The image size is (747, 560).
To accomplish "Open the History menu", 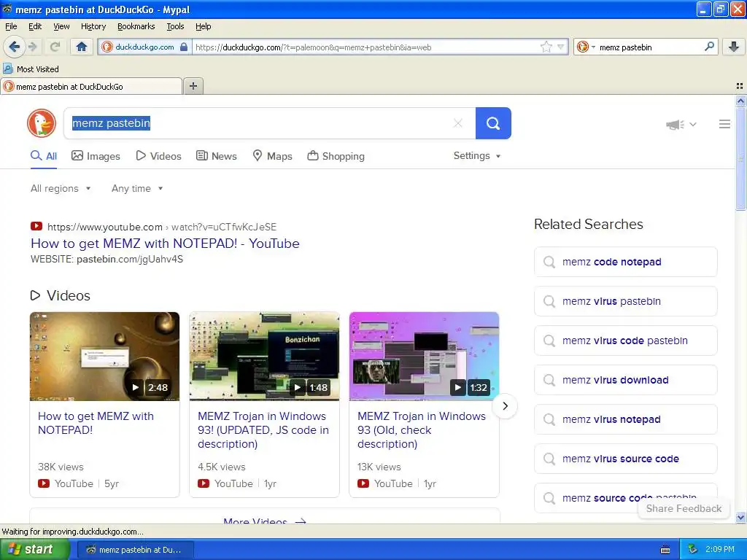I will (x=93, y=26).
